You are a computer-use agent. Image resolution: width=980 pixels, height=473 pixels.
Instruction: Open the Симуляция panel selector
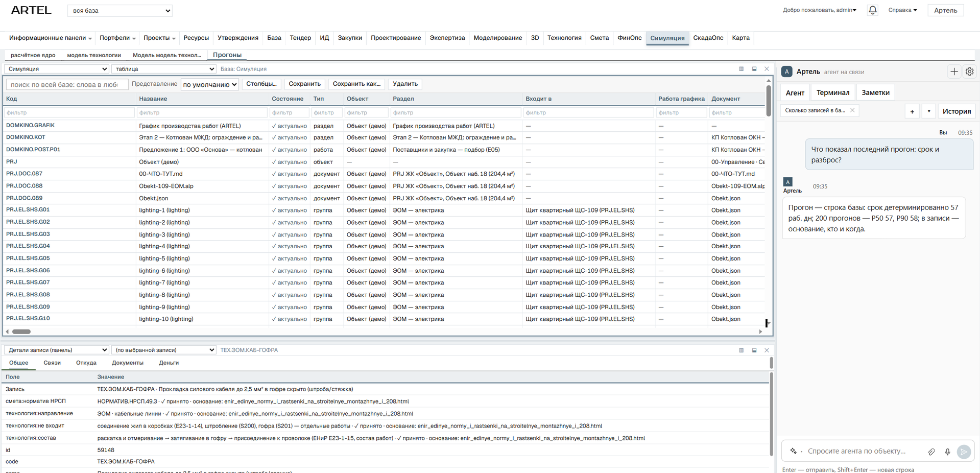tap(57, 69)
